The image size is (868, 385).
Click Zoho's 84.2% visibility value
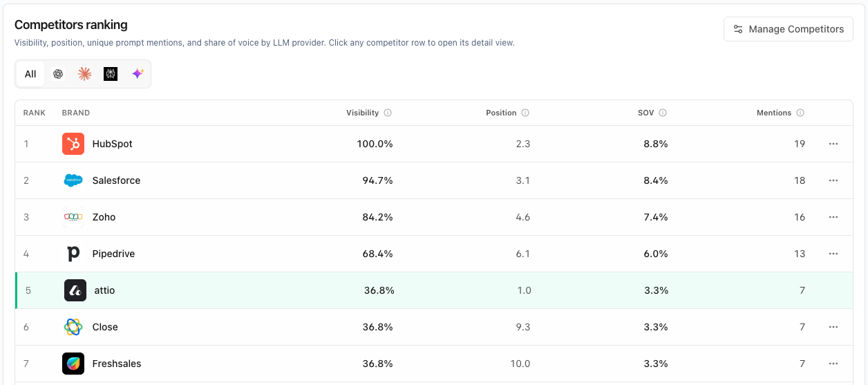(378, 217)
